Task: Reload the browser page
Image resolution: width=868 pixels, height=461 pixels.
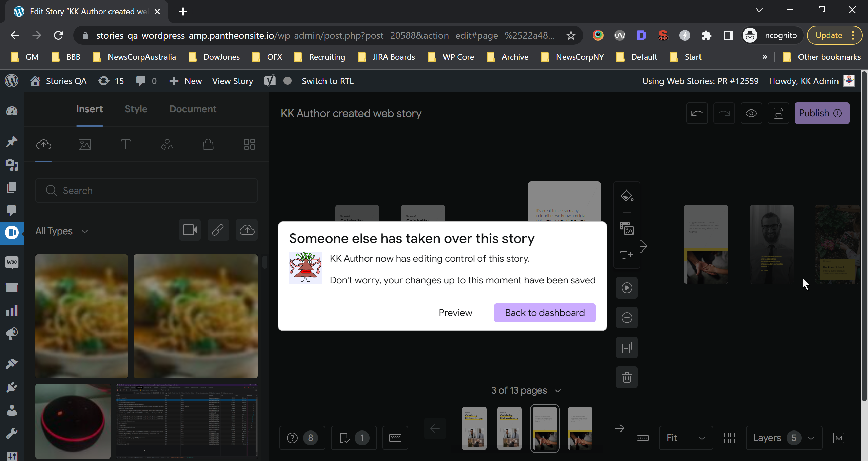Action: click(x=58, y=35)
